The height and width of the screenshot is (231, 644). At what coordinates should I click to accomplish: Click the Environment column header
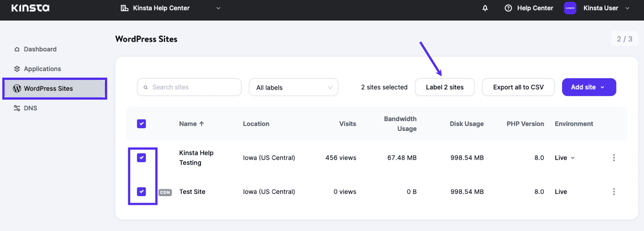coord(574,124)
